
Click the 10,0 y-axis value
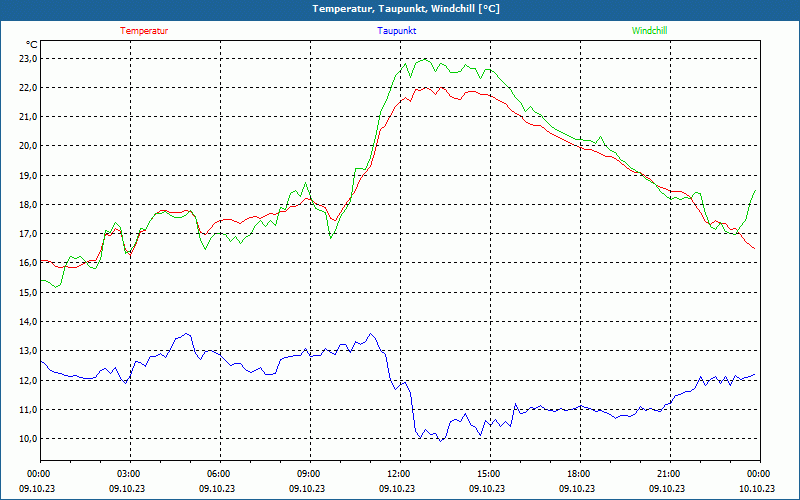(x=29, y=438)
